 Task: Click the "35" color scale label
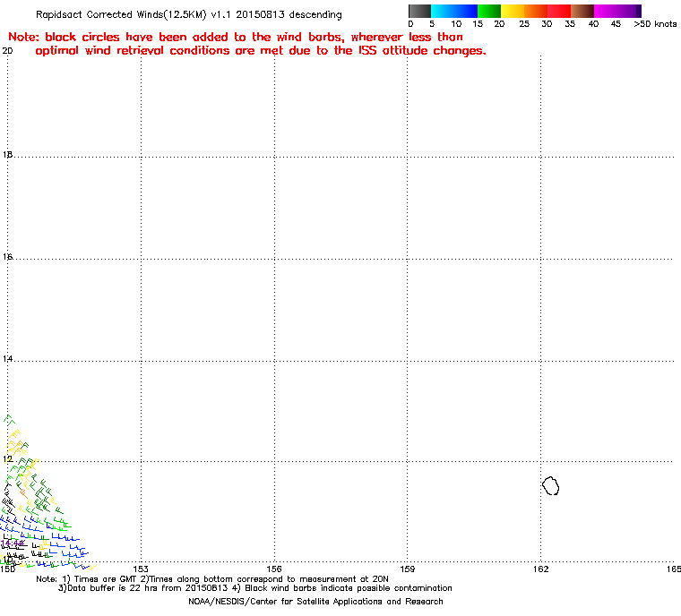[x=570, y=24]
